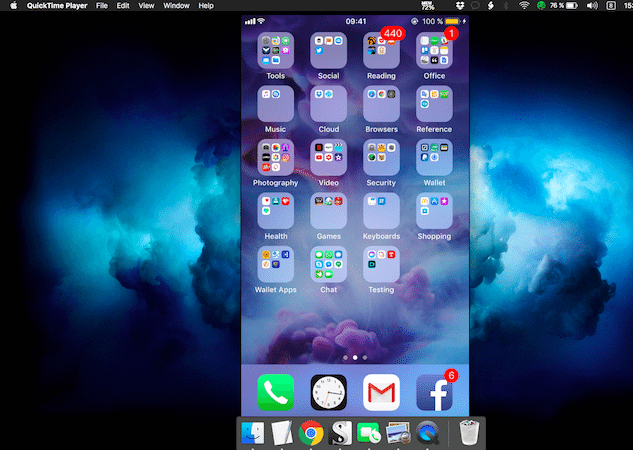Open the Video folder

click(328, 157)
